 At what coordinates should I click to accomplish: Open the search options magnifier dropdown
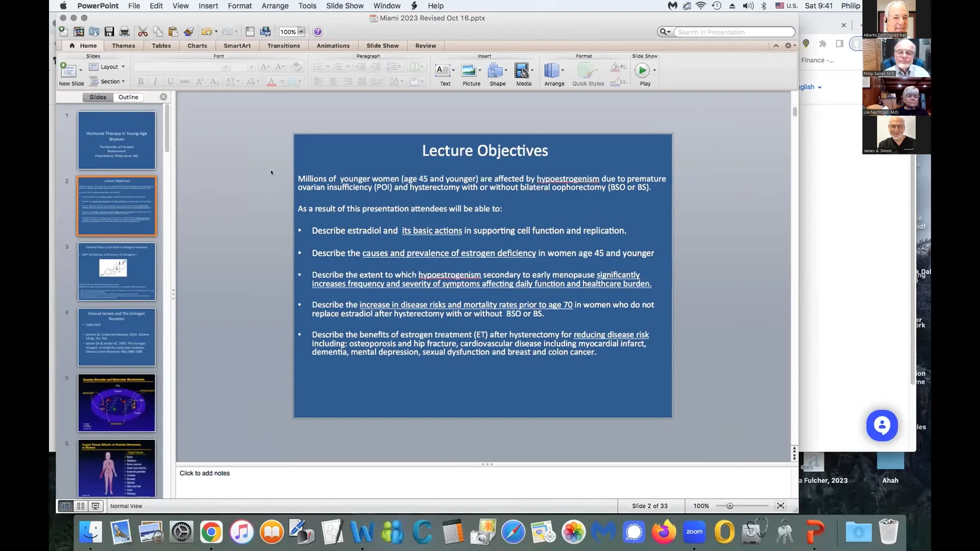click(x=665, y=32)
